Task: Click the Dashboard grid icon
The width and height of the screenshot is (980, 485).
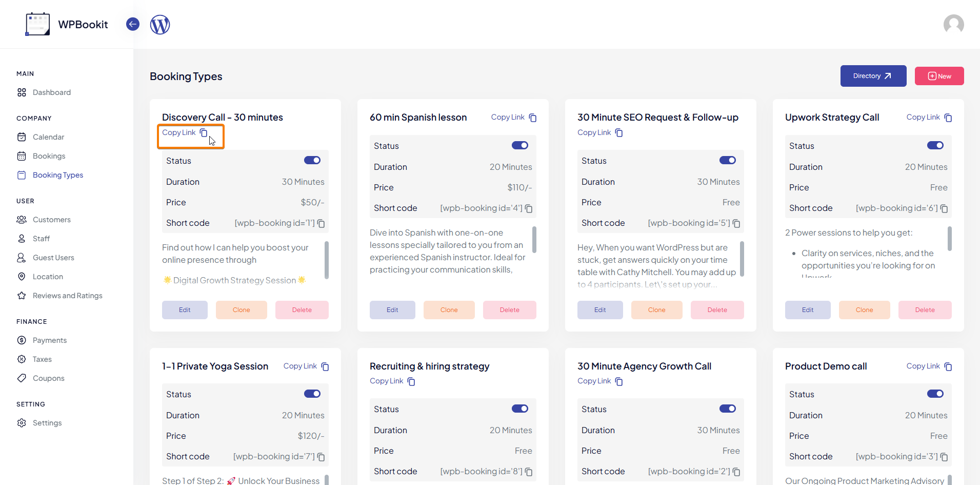Action: click(22, 92)
